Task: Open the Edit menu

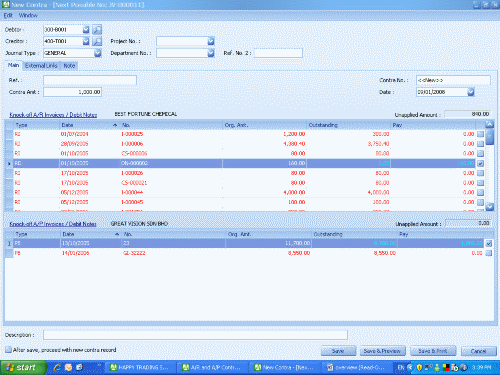Action: [8, 15]
